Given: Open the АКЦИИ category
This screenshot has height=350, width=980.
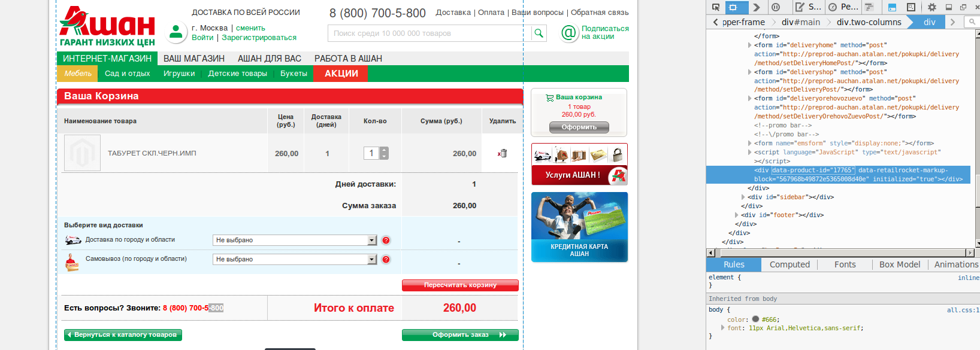Looking at the screenshot, I should click(341, 74).
